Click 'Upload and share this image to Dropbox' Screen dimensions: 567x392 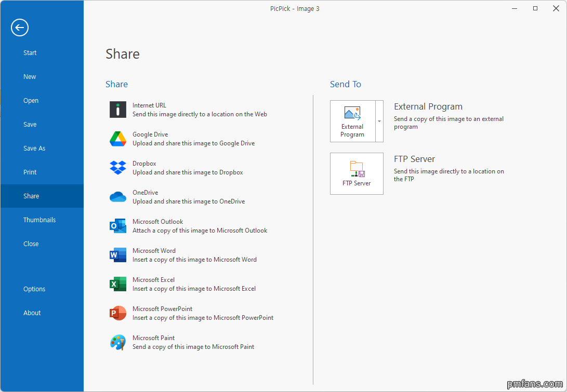coord(188,172)
